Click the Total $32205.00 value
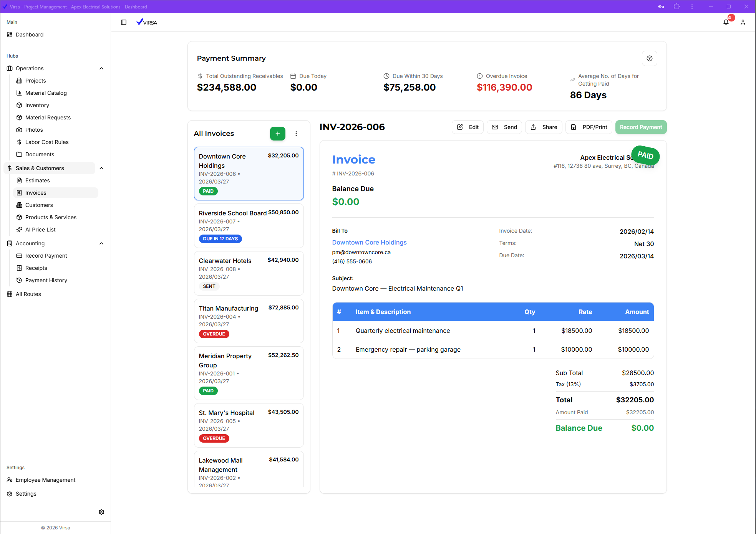756x534 pixels. click(x=635, y=400)
